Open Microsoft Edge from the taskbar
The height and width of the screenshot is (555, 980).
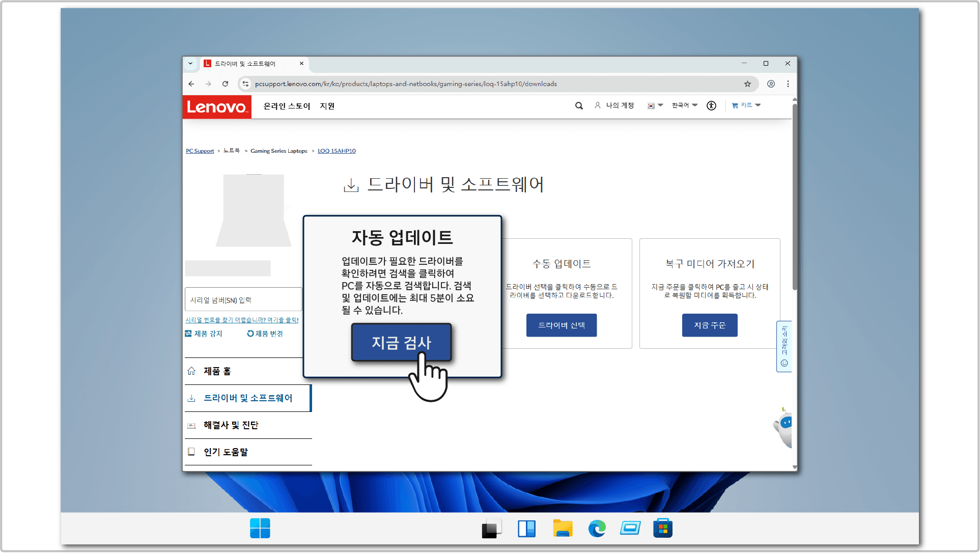(x=597, y=529)
